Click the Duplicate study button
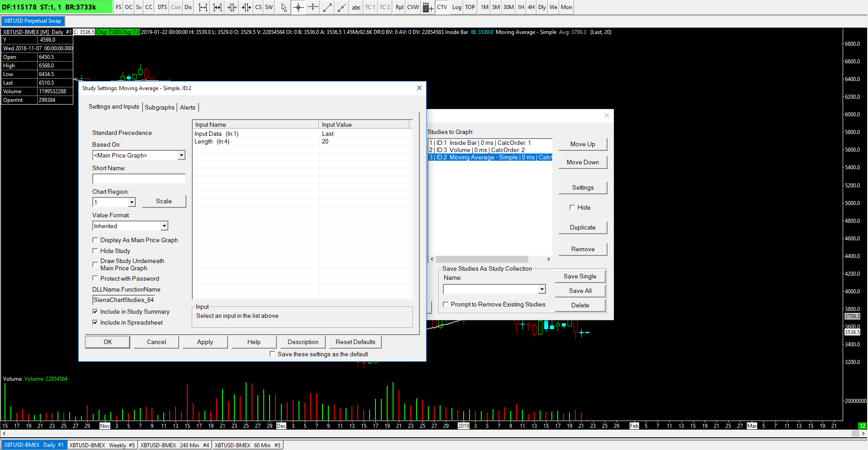Screen dimensions: 868x450 click(x=583, y=228)
